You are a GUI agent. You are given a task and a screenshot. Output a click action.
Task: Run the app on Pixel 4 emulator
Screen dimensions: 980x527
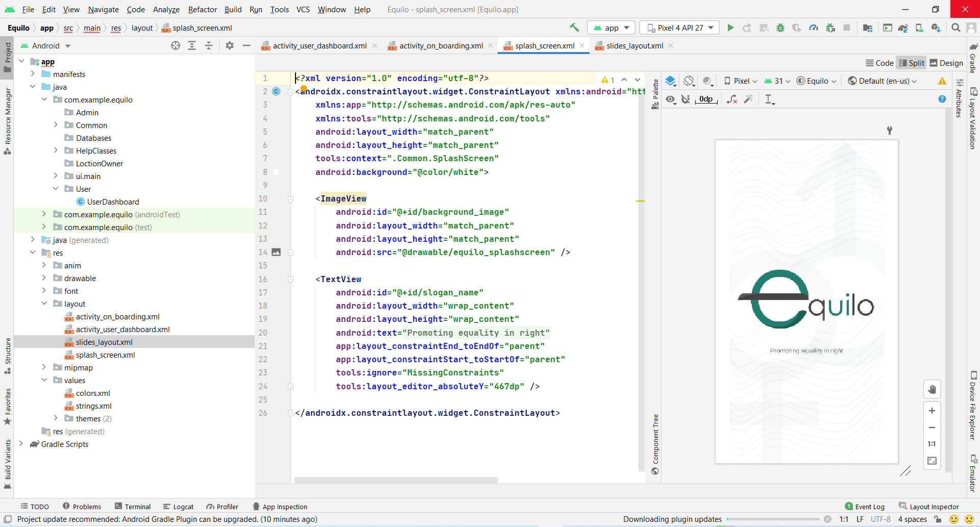[730, 28]
